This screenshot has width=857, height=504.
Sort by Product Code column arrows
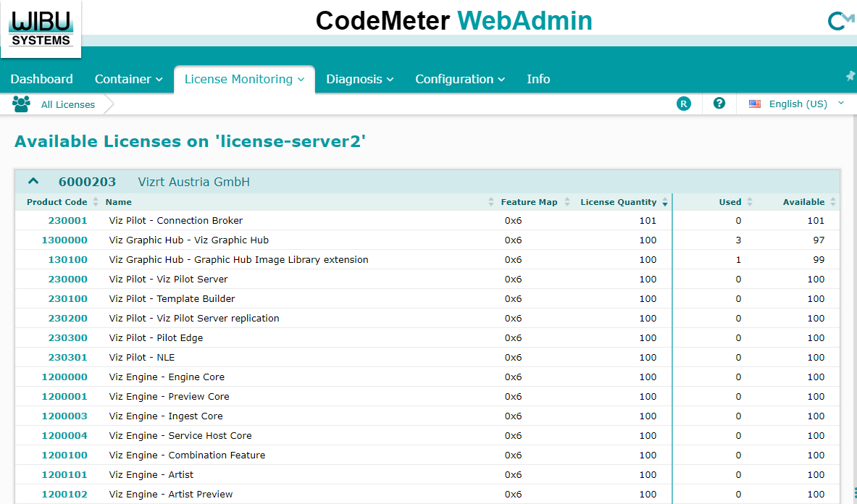click(x=96, y=202)
